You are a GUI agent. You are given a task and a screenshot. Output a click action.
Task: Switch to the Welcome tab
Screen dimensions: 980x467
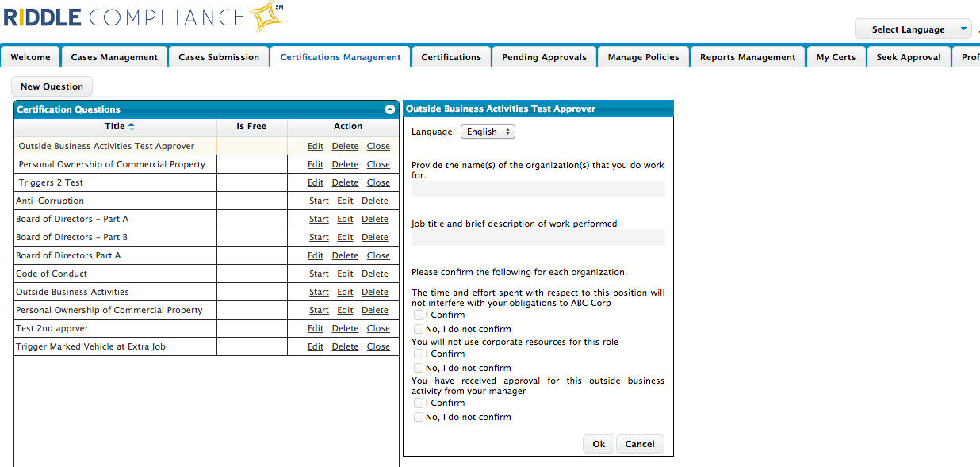(30, 57)
